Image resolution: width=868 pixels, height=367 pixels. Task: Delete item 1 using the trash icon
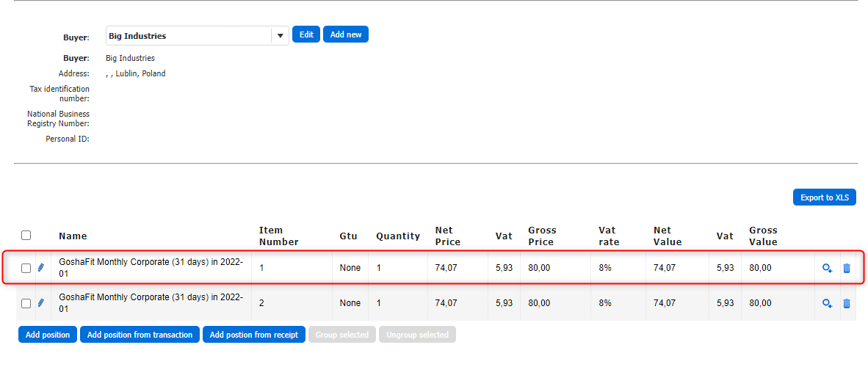[x=846, y=269]
